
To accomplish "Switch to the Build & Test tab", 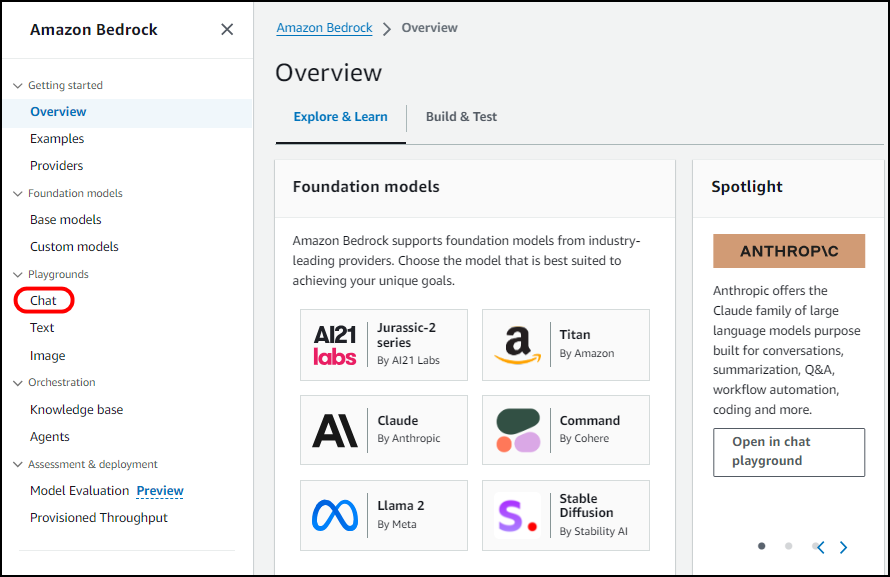I will click(461, 117).
